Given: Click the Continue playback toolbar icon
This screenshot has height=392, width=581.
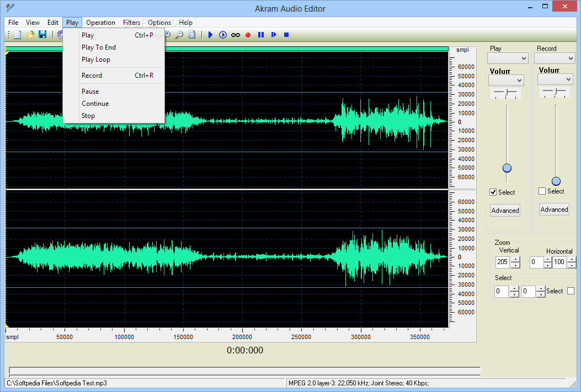Looking at the screenshot, I should tap(274, 35).
